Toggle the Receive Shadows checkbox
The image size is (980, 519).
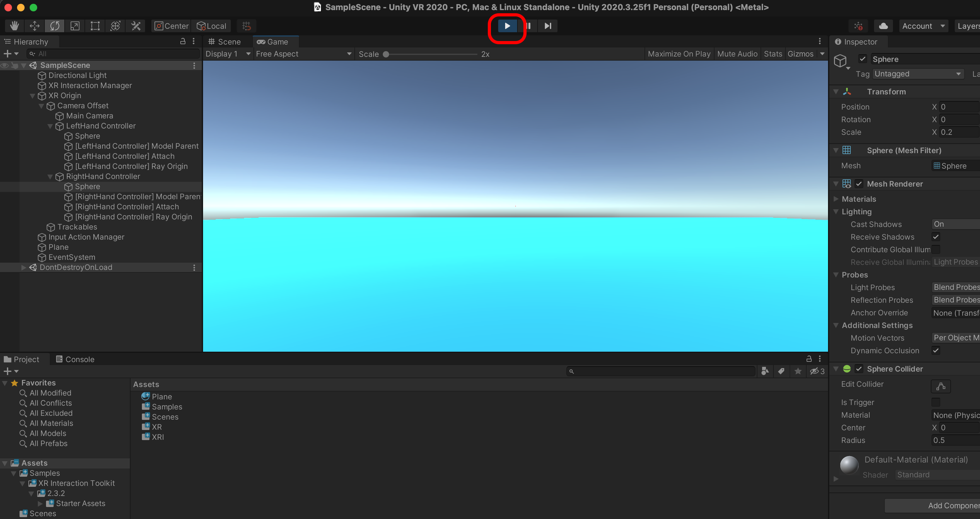936,237
